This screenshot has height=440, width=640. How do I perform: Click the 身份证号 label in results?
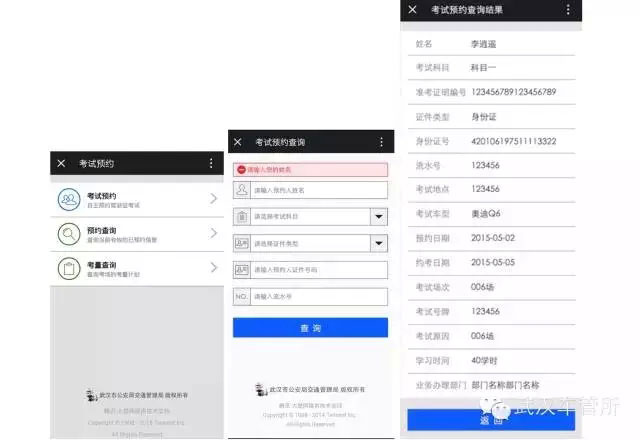click(x=432, y=141)
